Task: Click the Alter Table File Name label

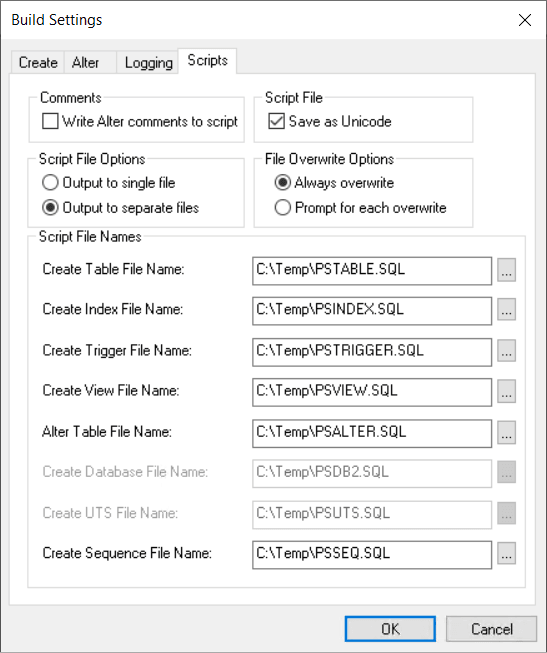Action: coord(107,431)
